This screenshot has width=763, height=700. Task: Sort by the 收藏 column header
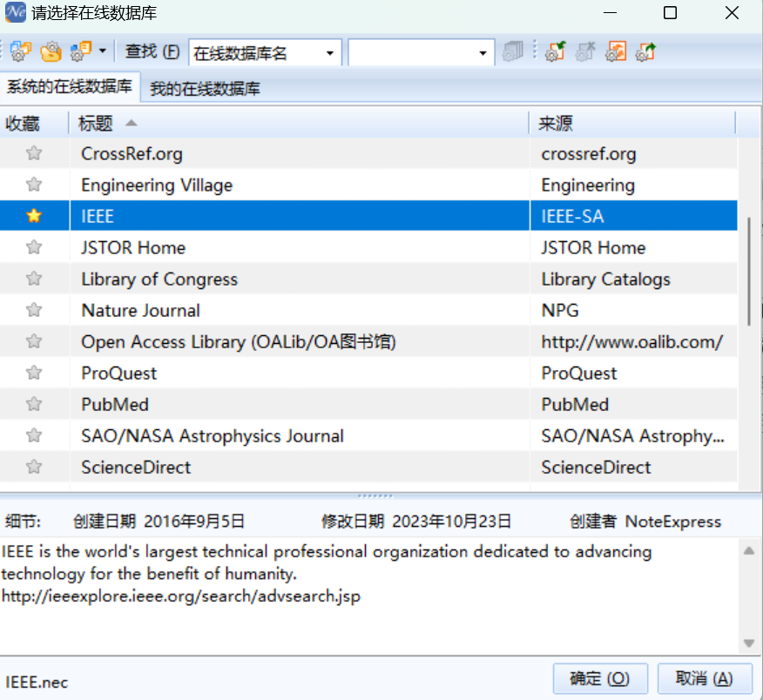[34, 123]
